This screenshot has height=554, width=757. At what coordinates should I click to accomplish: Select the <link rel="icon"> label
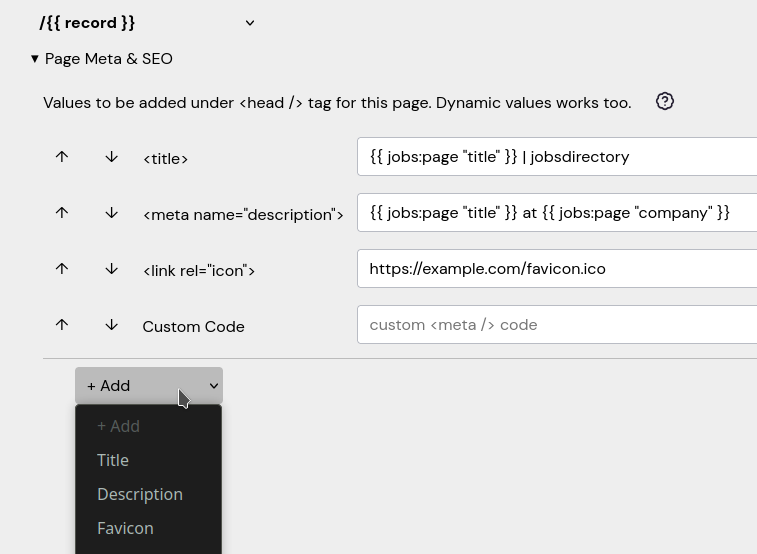pos(199,271)
